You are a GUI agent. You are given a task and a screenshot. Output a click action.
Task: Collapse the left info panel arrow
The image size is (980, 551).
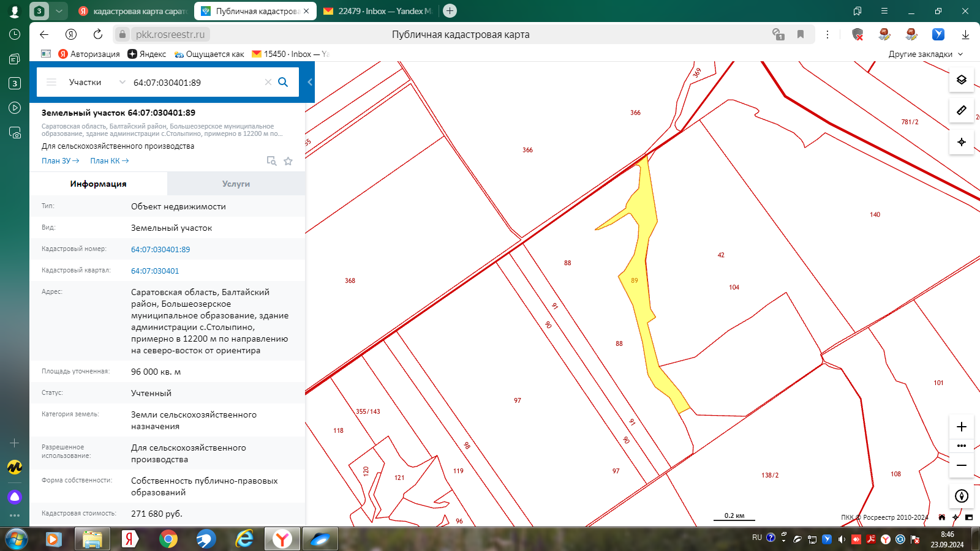[310, 82]
